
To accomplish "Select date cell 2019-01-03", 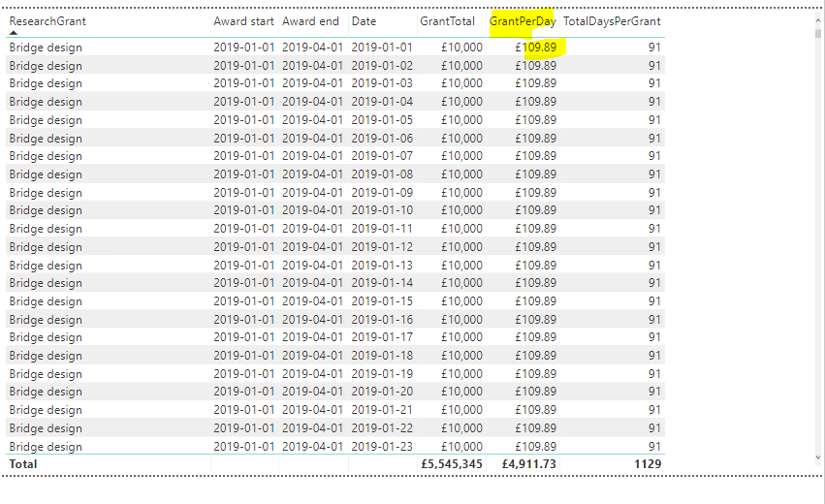I will point(382,83).
